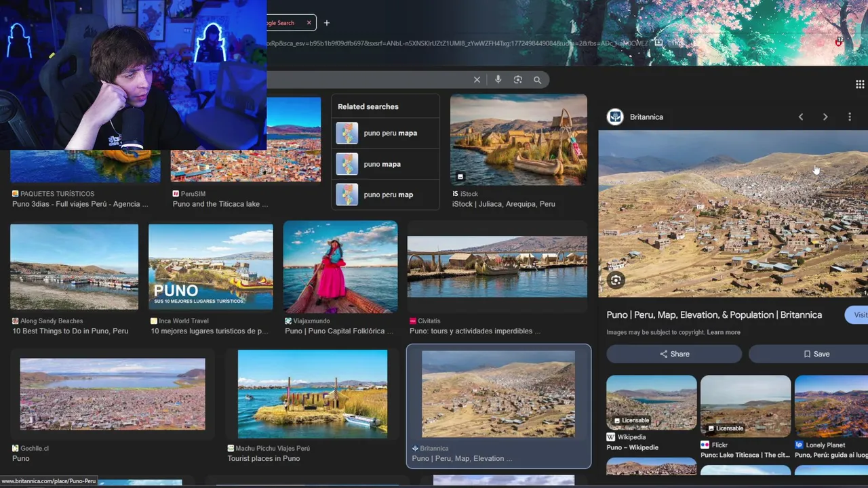Open the Google apps grid
The width and height of the screenshot is (868, 488).
(x=860, y=85)
